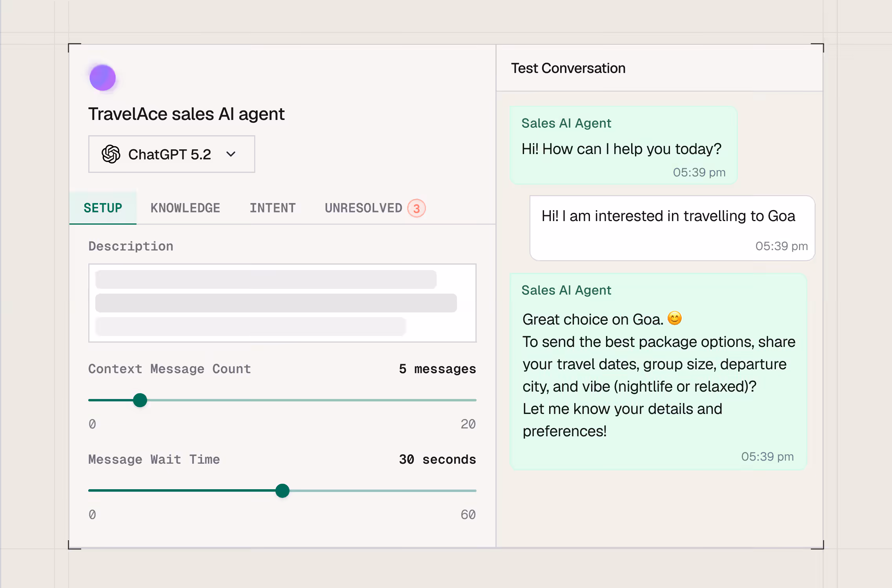Click the 60 maximum label under wait slider

468,515
